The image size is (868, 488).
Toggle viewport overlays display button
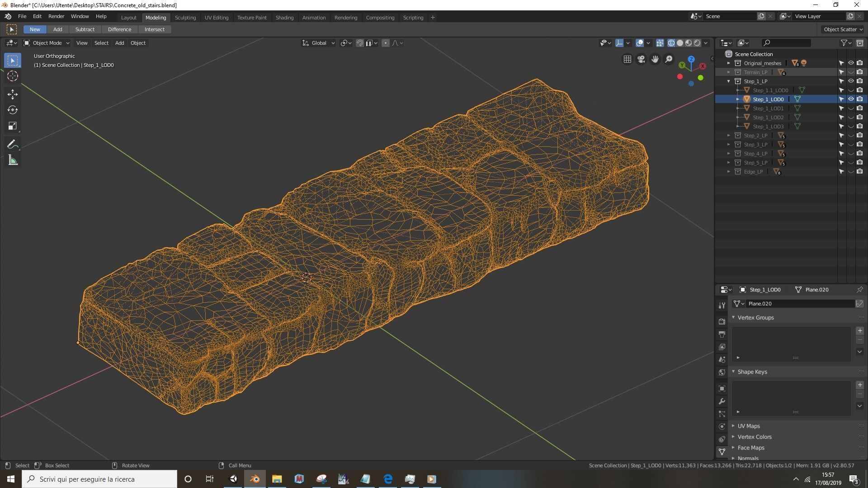tap(640, 43)
